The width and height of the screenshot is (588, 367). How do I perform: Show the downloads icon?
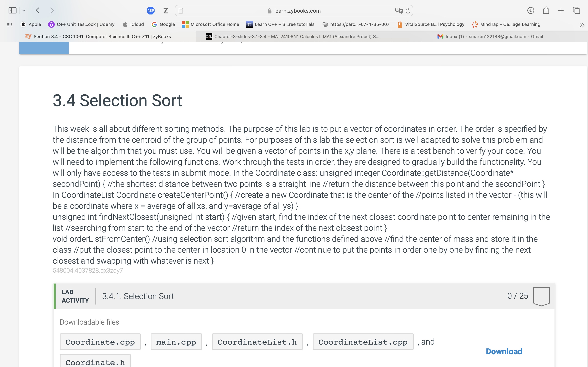click(531, 10)
